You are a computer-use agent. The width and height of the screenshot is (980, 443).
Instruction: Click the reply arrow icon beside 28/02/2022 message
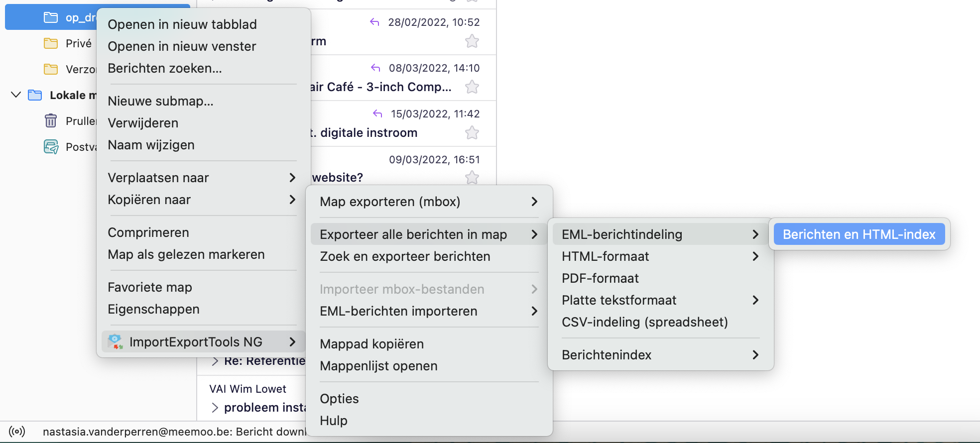(374, 22)
